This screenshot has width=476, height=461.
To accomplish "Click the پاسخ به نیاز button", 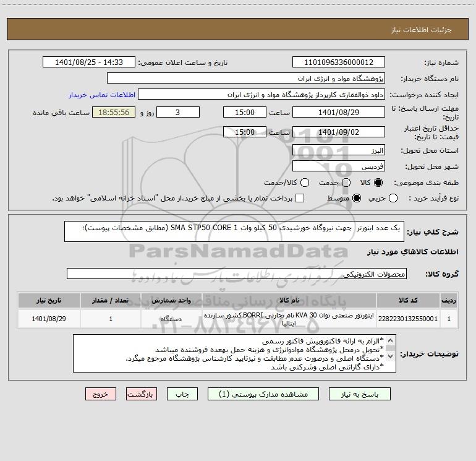I will pos(360,394).
